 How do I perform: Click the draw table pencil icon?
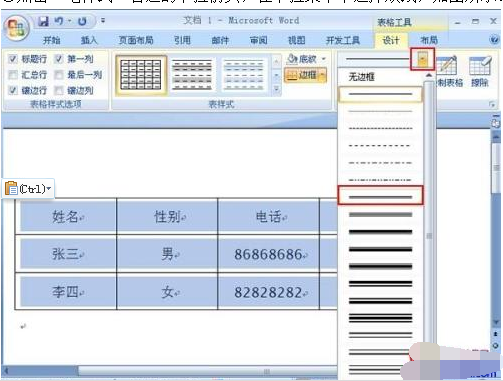click(447, 66)
